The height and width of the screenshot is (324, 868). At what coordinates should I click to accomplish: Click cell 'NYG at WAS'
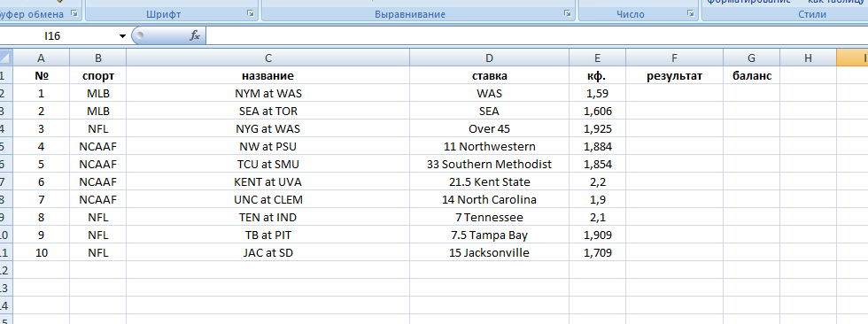pyautogui.click(x=267, y=129)
